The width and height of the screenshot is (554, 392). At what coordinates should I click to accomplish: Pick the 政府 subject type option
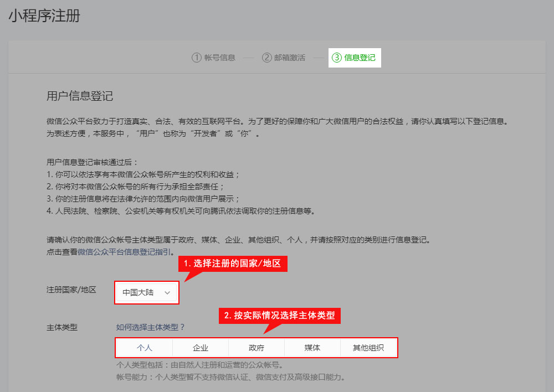click(x=257, y=348)
